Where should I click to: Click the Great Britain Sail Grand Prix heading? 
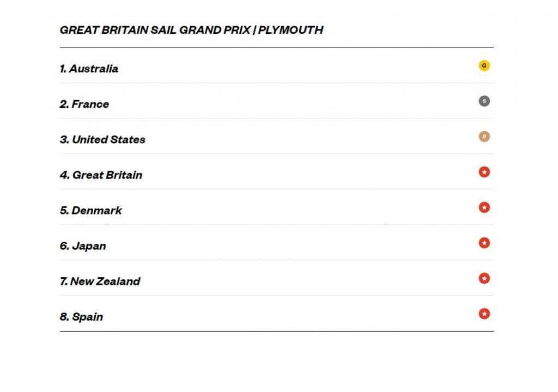(154, 30)
